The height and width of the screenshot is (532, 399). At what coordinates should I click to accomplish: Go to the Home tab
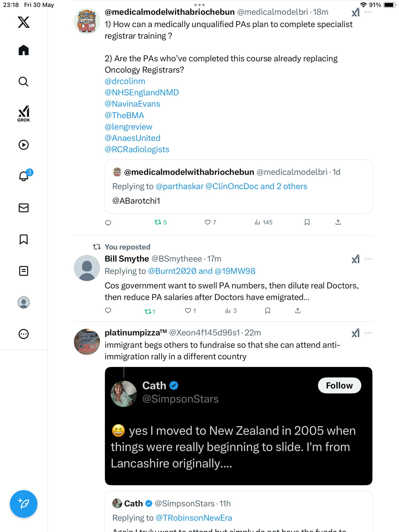pyautogui.click(x=24, y=50)
